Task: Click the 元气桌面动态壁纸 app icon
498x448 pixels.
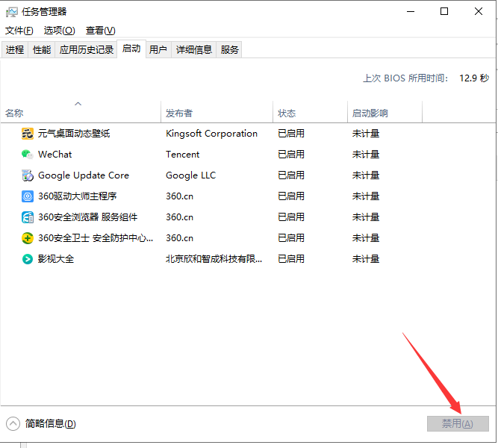Action: [x=28, y=134]
